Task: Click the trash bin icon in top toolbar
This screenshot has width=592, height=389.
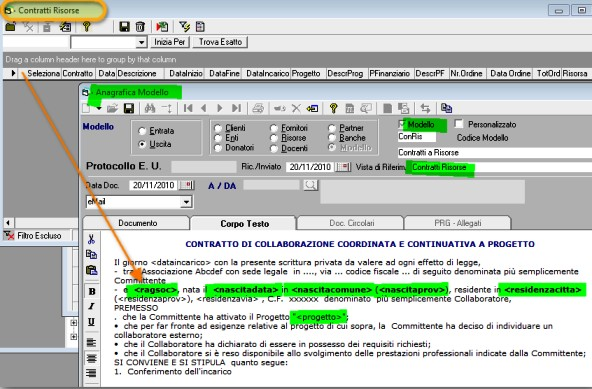Action: (140, 27)
